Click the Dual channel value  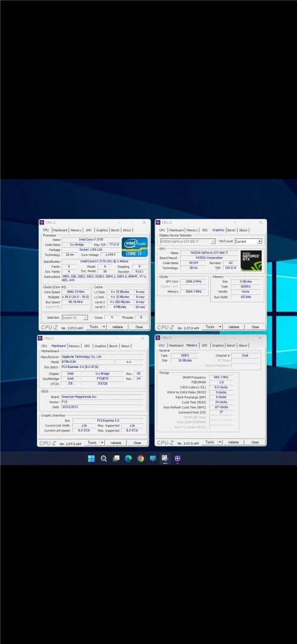[246, 356]
